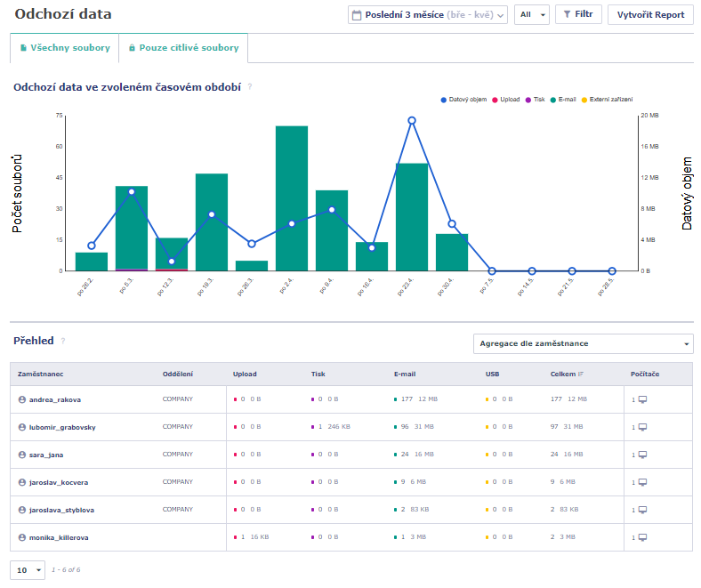Click computer icon in jaroslav_kocvera row

pyautogui.click(x=642, y=482)
